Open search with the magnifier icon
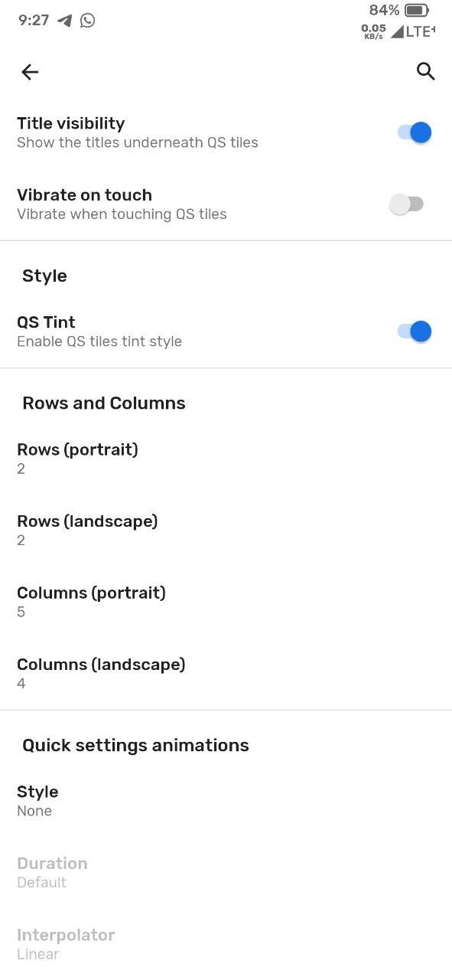 pyautogui.click(x=426, y=72)
